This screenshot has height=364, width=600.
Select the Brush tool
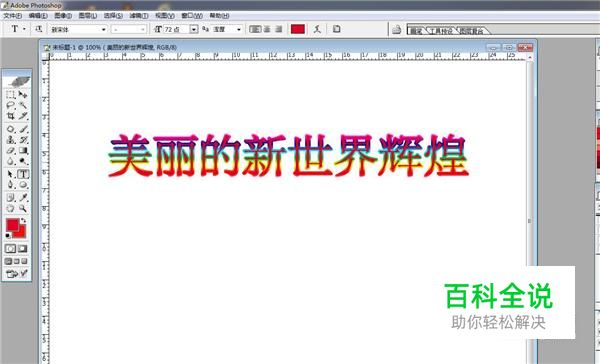(23, 129)
